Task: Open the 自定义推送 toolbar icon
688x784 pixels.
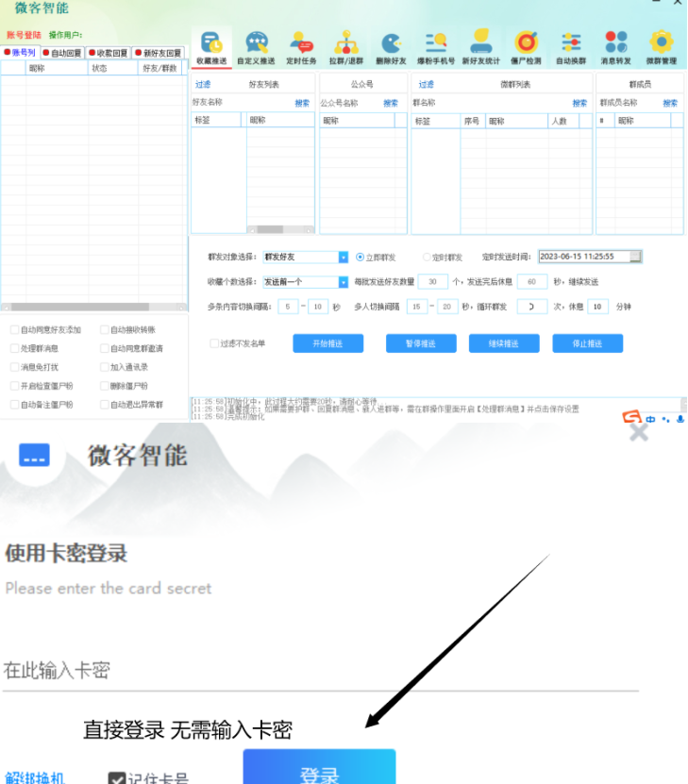Action: 256,46
